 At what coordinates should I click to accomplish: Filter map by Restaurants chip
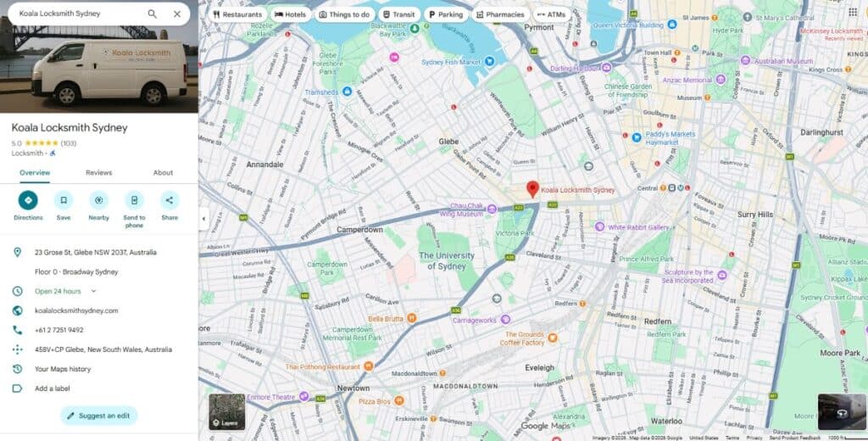(x=237, y=14)
